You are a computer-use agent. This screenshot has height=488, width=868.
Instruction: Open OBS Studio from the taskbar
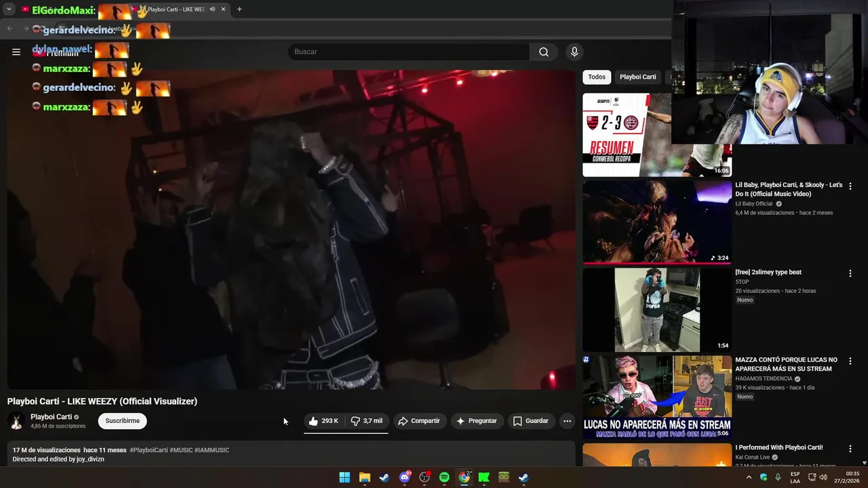click(425, 477)
